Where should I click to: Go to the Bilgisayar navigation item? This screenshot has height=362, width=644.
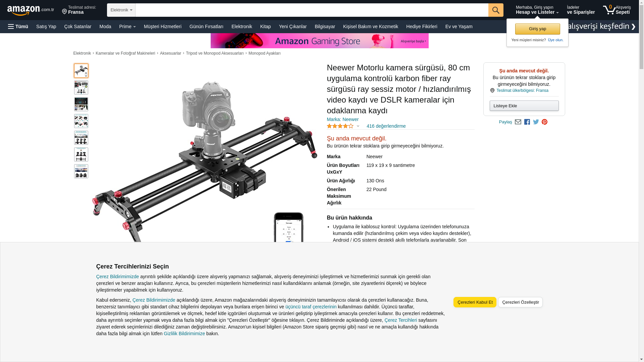click(324, 26)
